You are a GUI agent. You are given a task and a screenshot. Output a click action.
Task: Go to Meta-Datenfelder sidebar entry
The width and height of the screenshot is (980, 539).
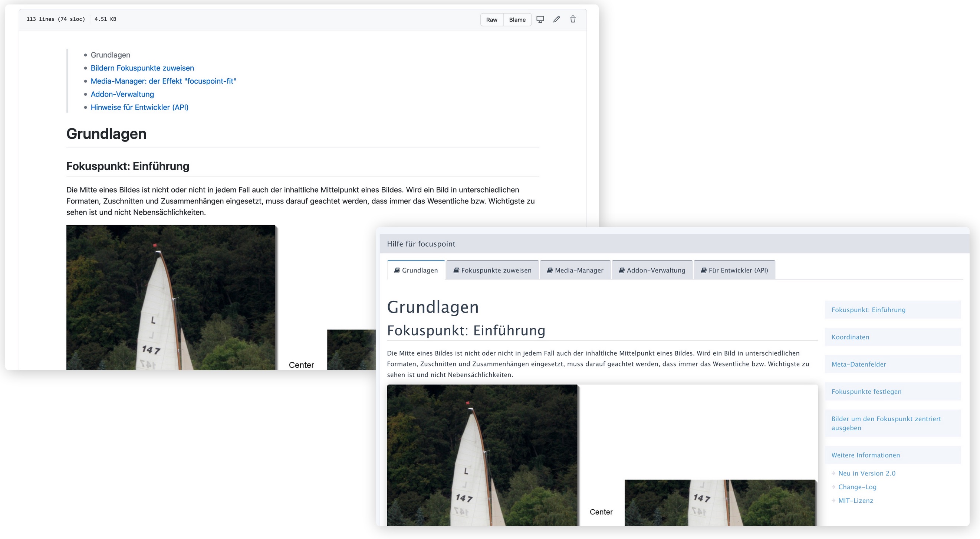(859, 364)
